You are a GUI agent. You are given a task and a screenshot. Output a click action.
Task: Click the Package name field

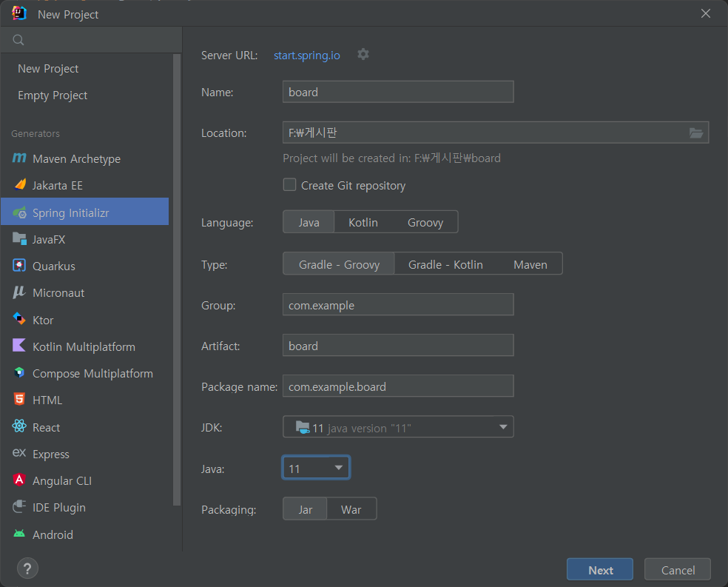point(398,386)
